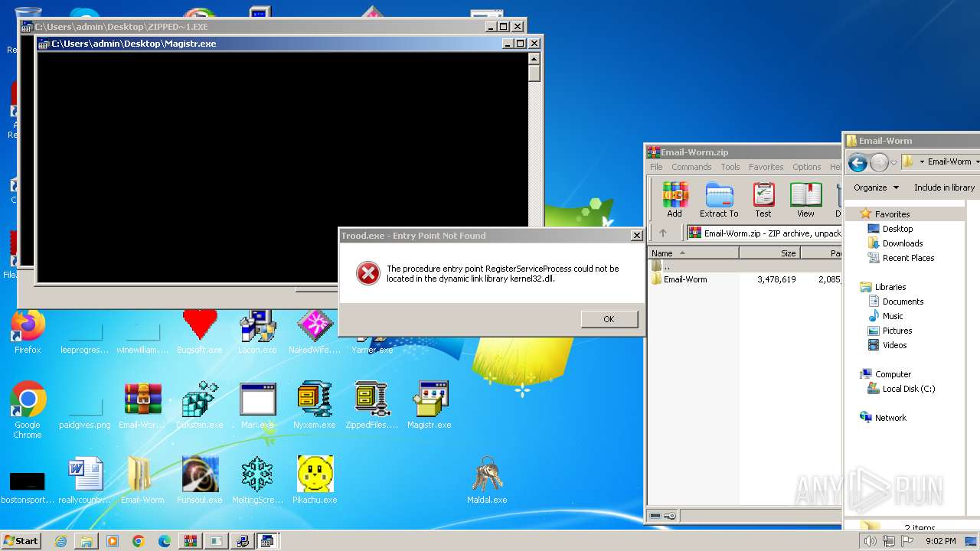
Task: Select Mari.exe desktop icon
Action: coord(257,406)
